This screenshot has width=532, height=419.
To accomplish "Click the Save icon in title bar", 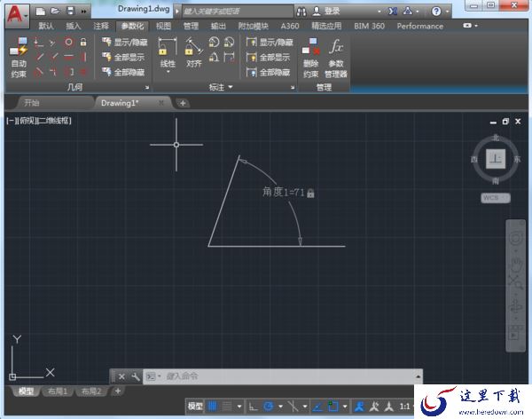I will point(71,12).
